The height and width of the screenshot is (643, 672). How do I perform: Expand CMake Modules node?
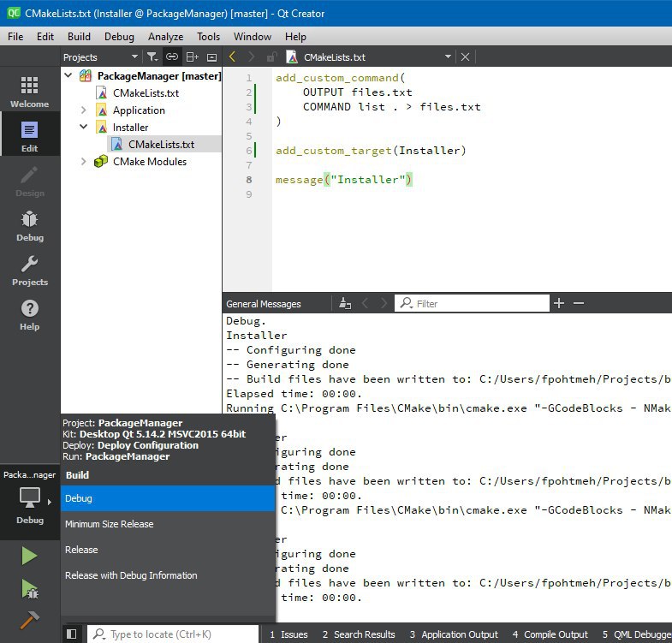tap(84, 162)
